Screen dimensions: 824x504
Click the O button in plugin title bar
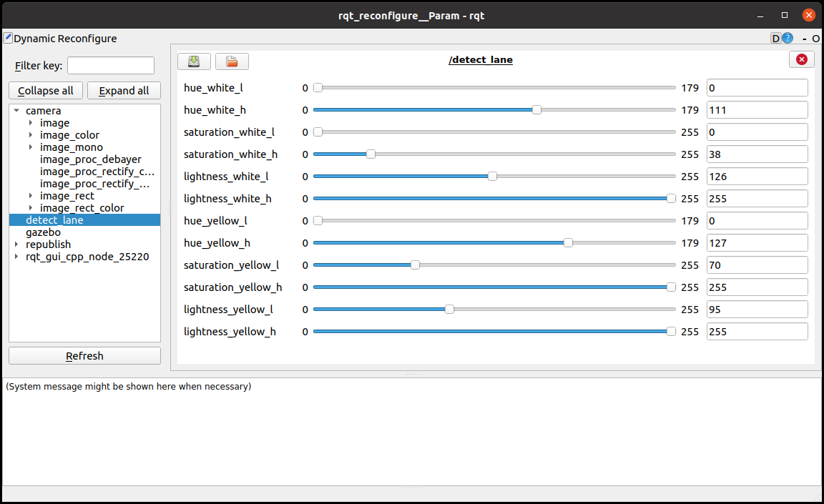pyautogui.click(x=815, y=39)
